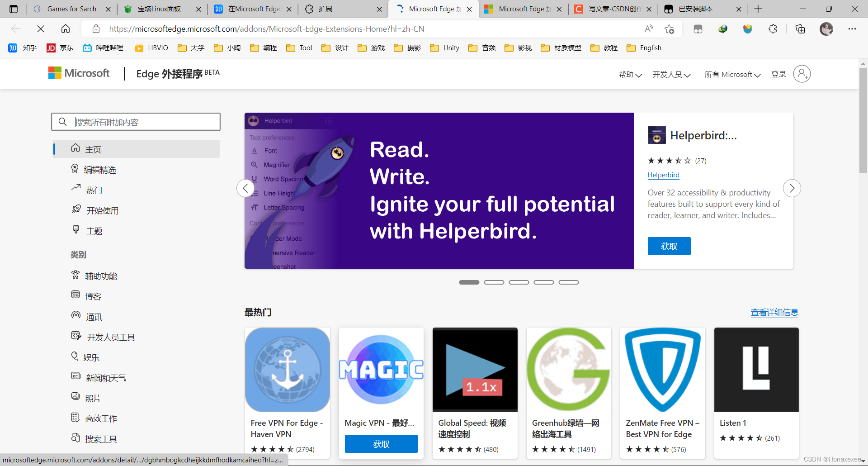Click 获取 button for Magic VPN

tap(381, 444)
